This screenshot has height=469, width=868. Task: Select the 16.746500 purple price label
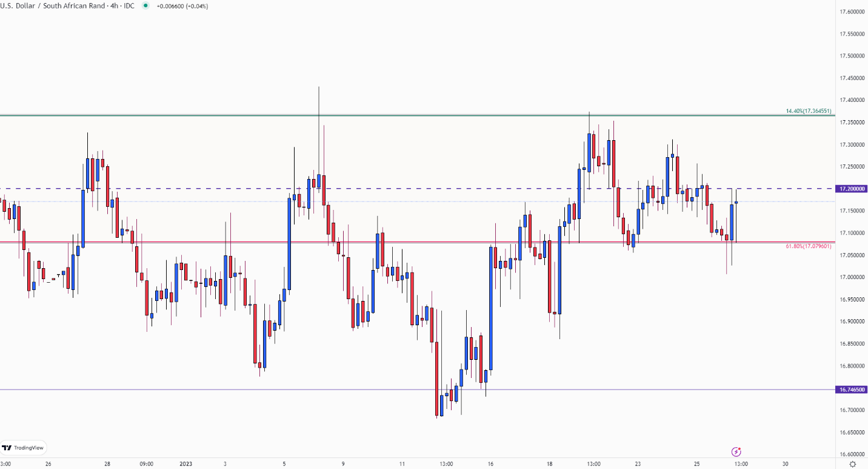tap(852, 390)
